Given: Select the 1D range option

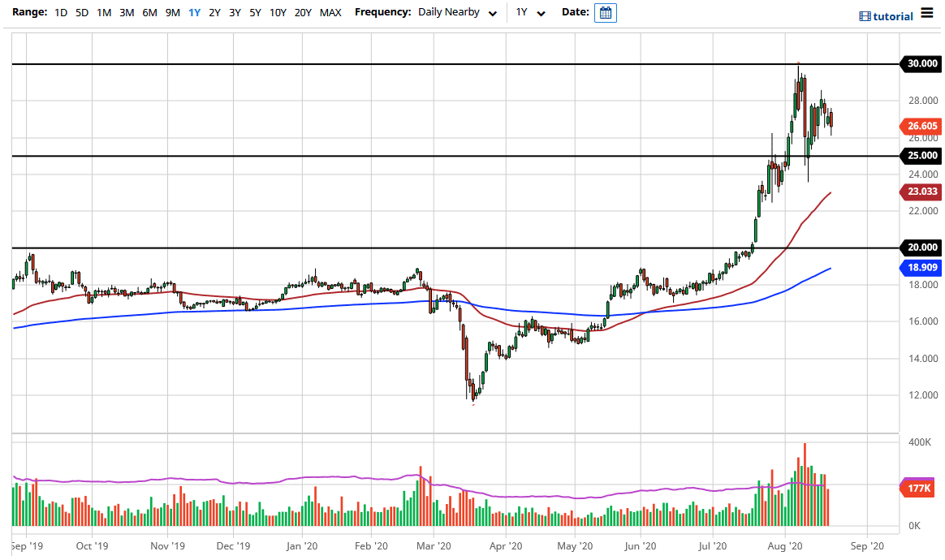Looking at the screenshot, I should 61,13.
